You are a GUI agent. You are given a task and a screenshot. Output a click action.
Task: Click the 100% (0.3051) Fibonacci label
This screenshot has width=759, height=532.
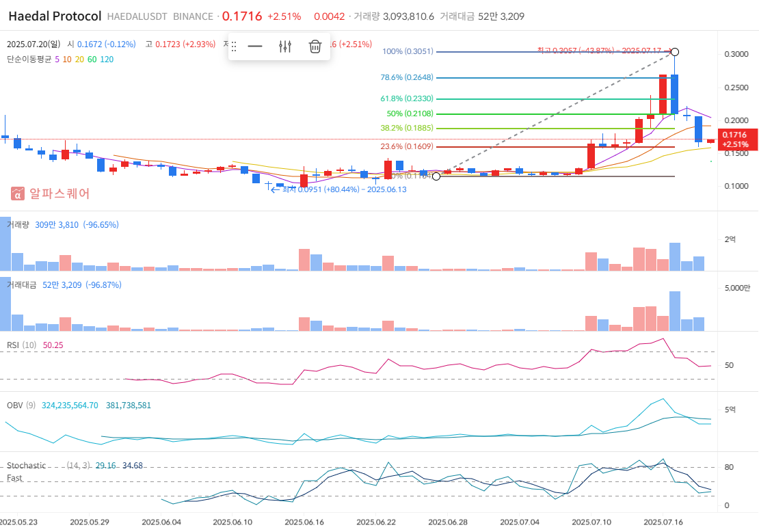408,51
